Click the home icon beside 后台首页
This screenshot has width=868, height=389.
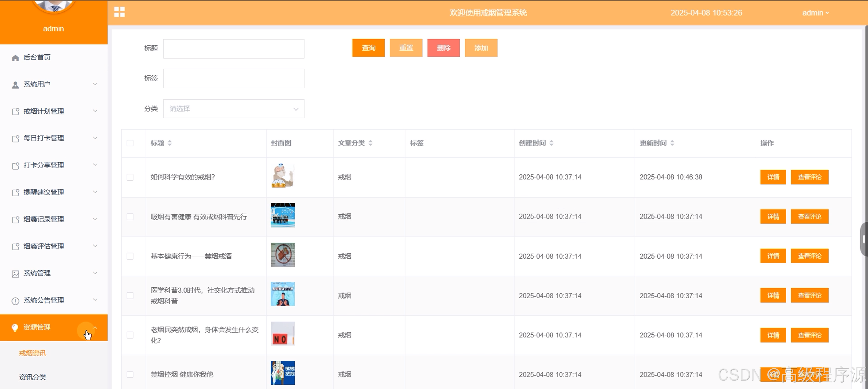(x=15, y=58)
